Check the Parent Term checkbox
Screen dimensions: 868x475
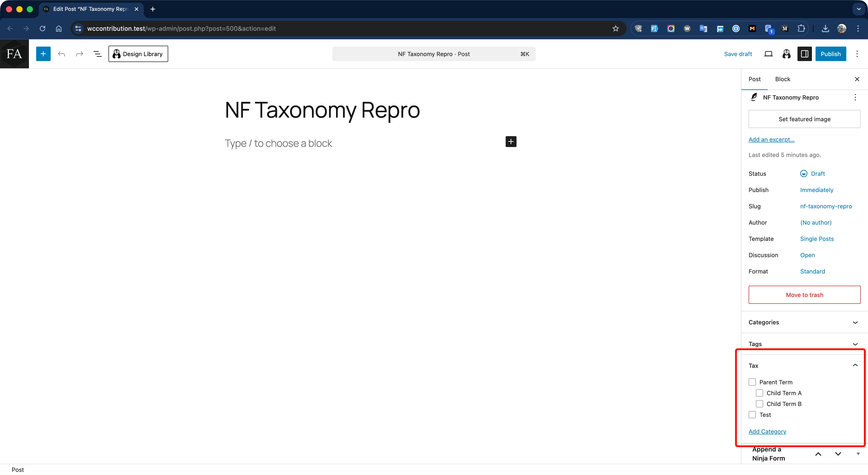click(752, 382)
